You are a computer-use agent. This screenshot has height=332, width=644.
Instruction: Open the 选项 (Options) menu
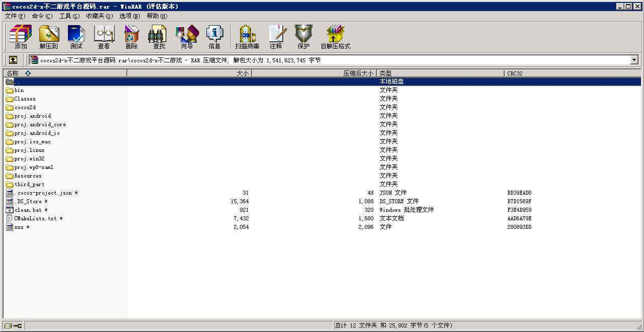click(x=130, y=16)
